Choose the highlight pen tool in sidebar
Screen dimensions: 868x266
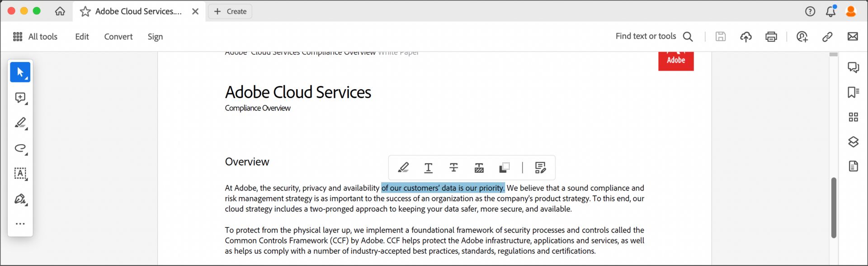click(x=20, y=123)
